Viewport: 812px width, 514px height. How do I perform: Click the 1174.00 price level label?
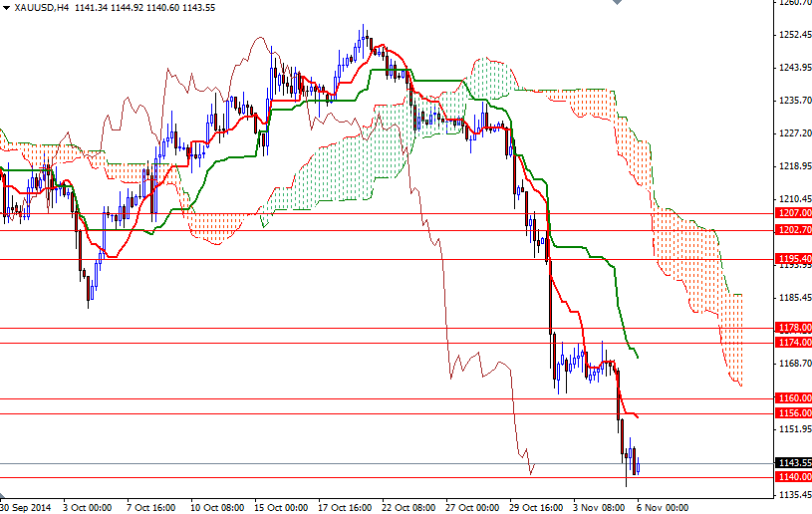coord(793,343)
